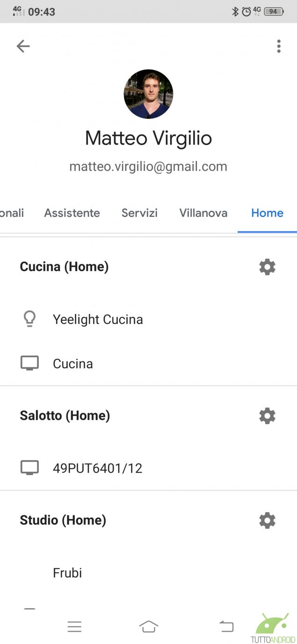Tap Matteo Virgilio's profile picture

click(x=148, y=94)
